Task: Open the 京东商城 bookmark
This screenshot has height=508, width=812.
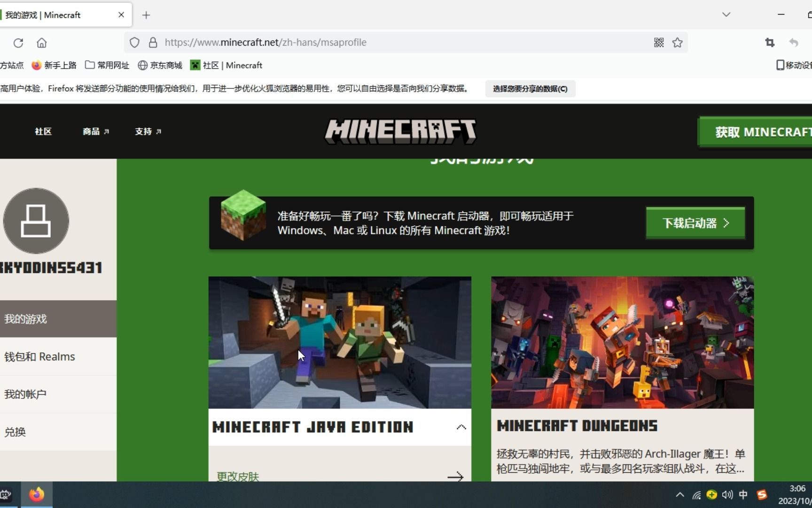Action: point(160,65)
